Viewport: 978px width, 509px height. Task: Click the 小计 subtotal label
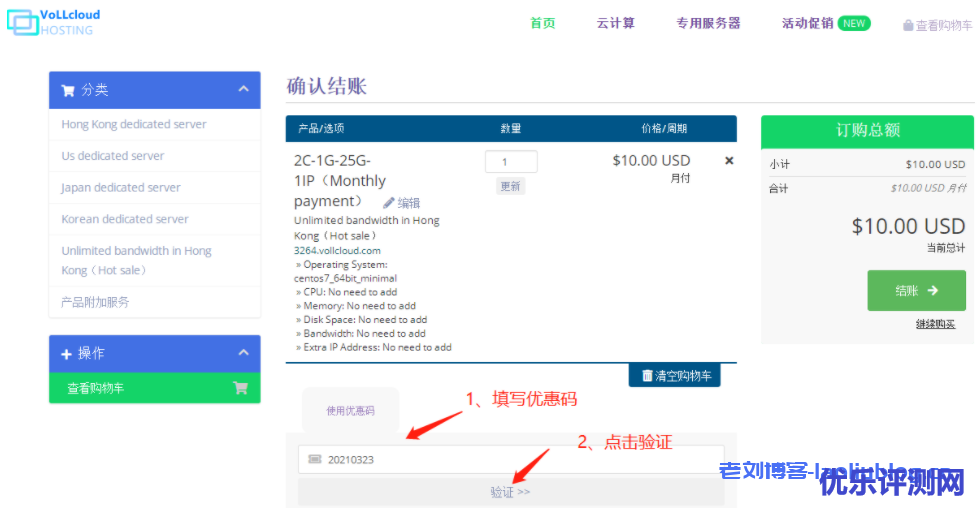tap(780, 164)
